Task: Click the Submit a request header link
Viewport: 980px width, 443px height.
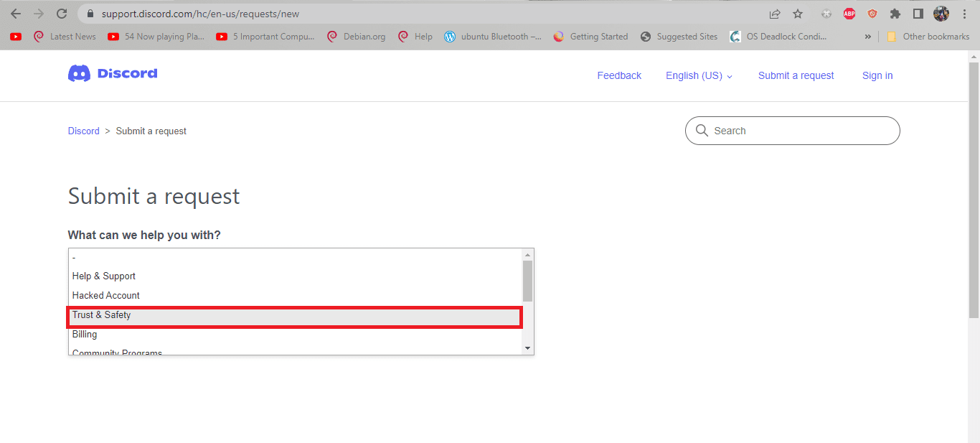Action: point(796,75)
